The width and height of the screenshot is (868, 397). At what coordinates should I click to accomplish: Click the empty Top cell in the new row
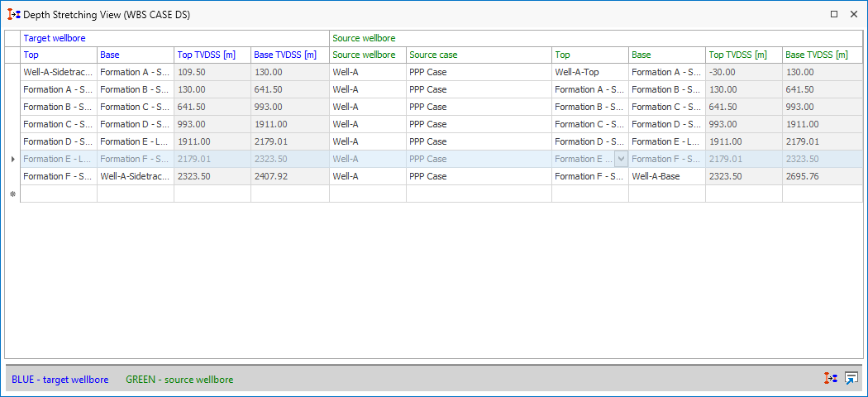[x=59, y=194]
